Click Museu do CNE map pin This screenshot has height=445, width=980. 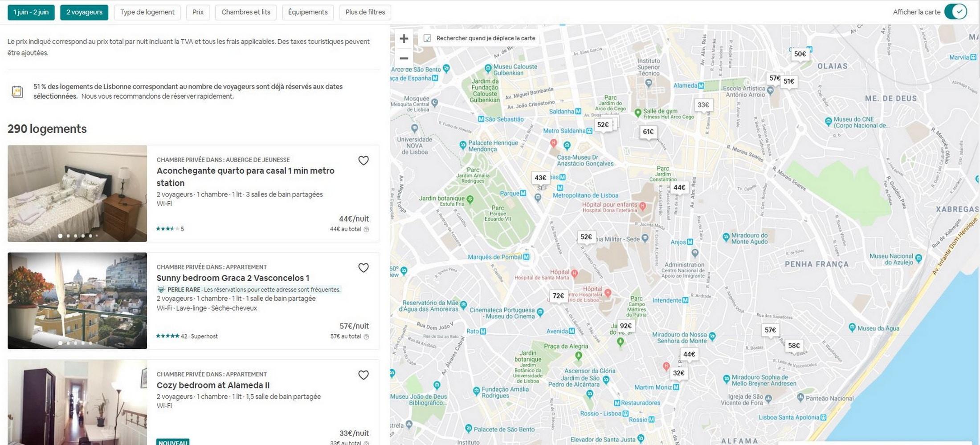[x=828, y=121]
